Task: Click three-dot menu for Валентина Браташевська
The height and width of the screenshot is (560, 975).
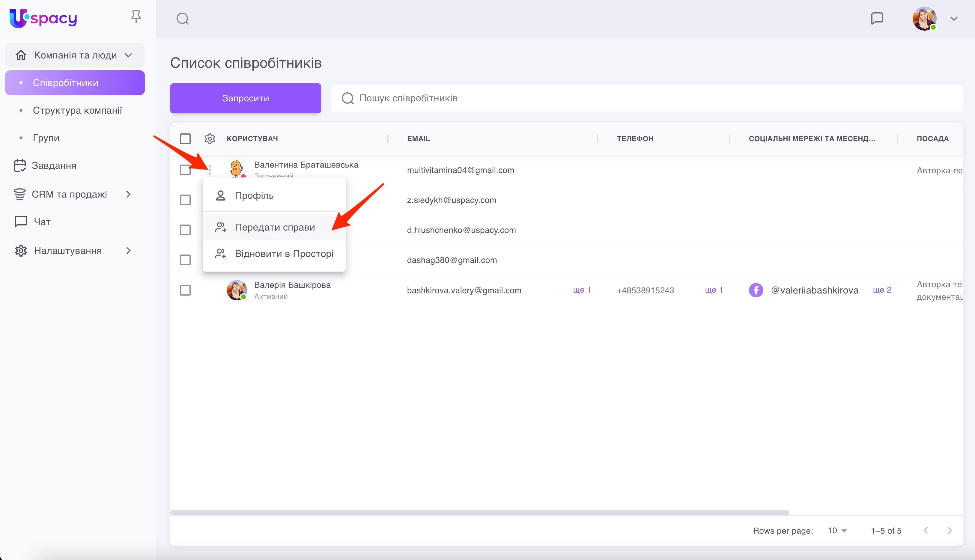Action: 210,170
